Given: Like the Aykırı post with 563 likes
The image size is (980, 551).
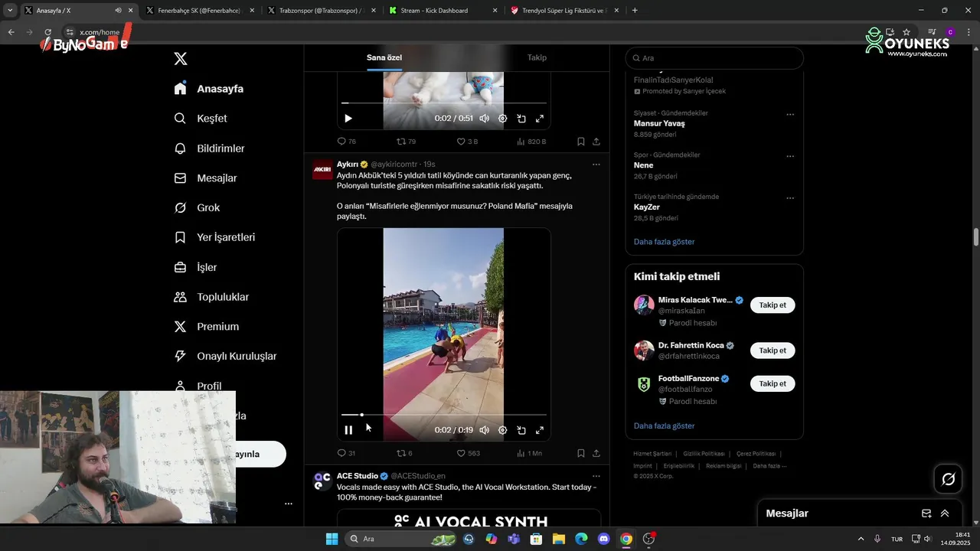Looking at the screenshot, I should (x=468, y=453).
